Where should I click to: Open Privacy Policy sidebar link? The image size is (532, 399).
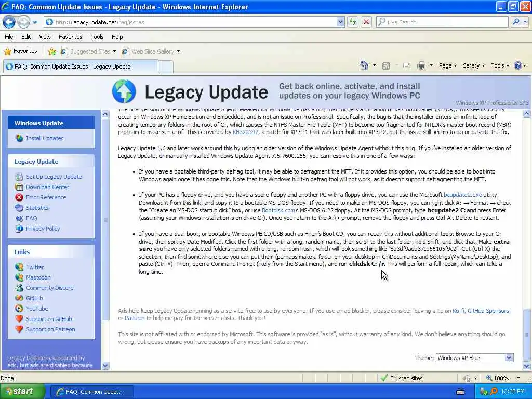(x=43, y=229)
